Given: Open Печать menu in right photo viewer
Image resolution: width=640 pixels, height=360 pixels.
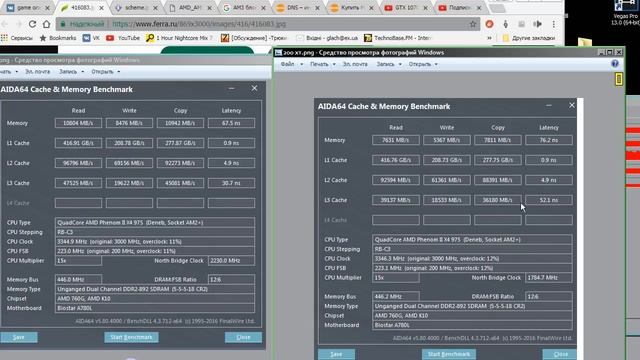Looking at the screenshot, I should 322,64.
